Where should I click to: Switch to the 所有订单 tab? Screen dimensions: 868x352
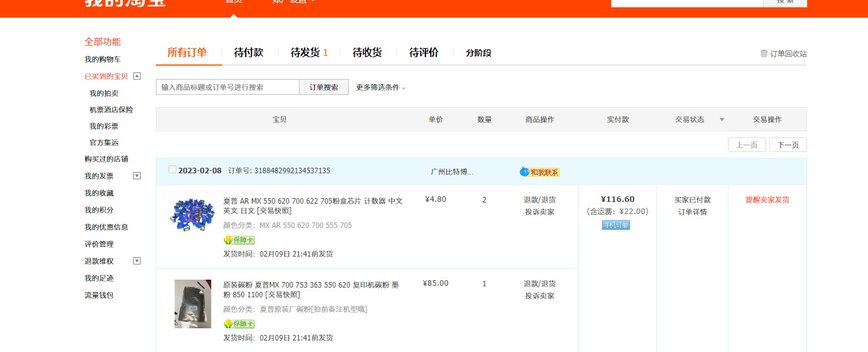pyautogui.click(x=187, y=53)
